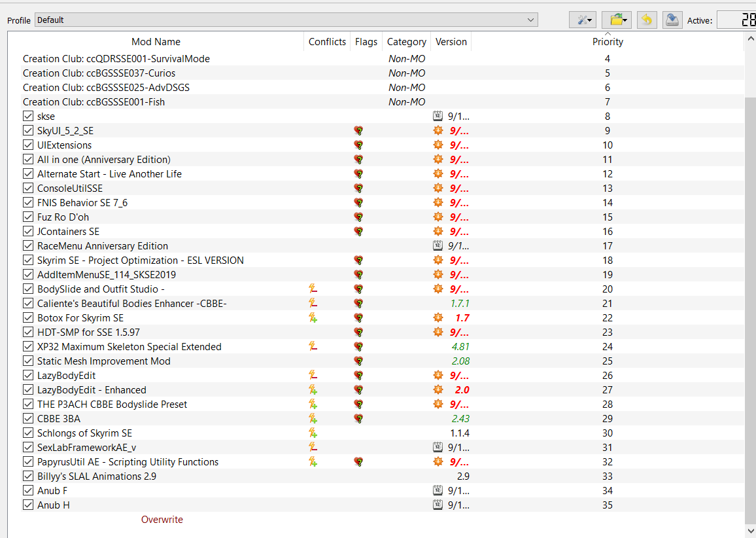Click the green plus conflict icon for Botox For Skyrim SE

(x=313, y=318)
